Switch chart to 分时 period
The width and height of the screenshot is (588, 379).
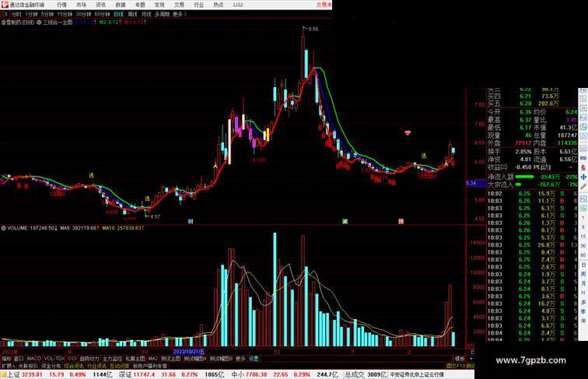pos(16,14)
